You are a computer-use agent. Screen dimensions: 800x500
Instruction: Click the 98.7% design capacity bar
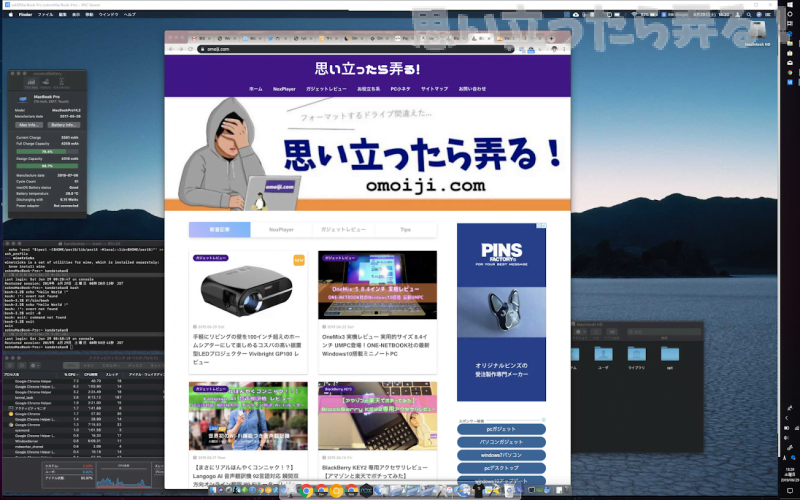coord(47,166)
